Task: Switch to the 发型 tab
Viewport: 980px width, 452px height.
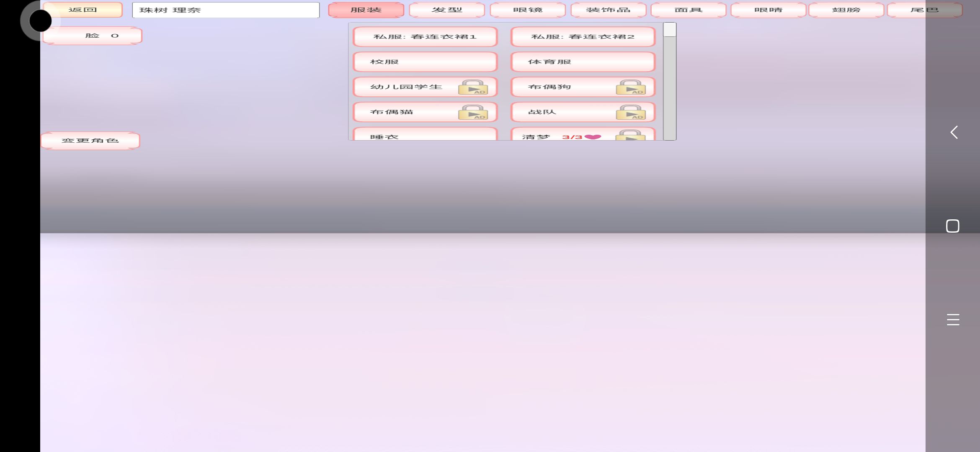Action: [x=447, y=10]
